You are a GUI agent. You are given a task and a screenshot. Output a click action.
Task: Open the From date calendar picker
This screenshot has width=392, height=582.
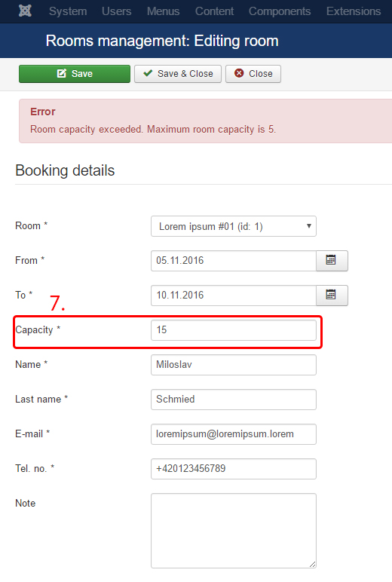332,261
